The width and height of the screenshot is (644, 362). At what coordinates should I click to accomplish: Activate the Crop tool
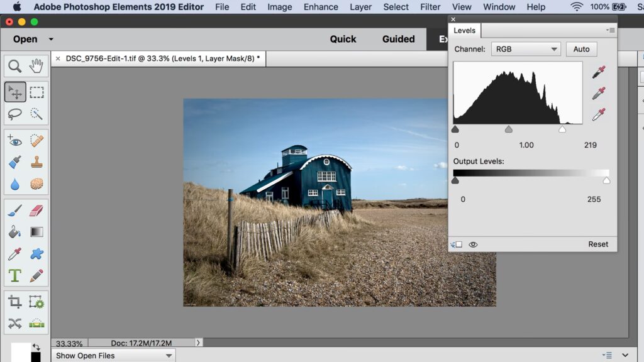pos(15,302)
